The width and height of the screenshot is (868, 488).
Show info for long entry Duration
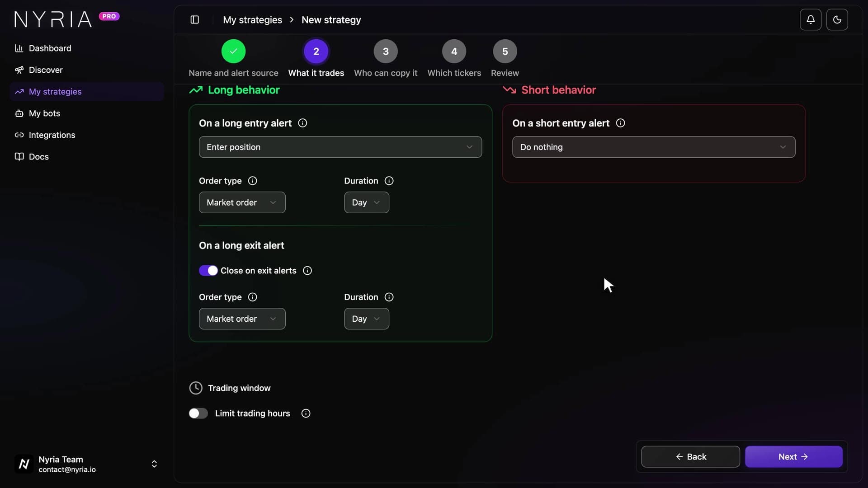(389, 181)
